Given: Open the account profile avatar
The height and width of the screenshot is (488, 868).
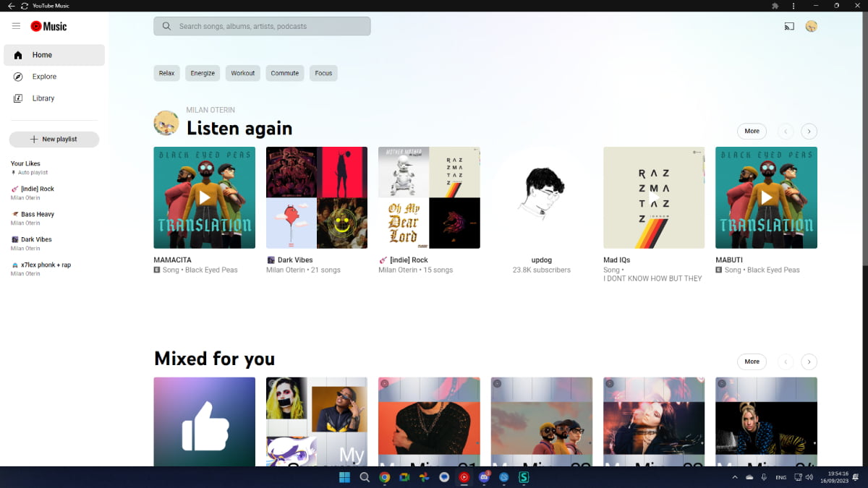Looking at the screenshot, I should tap(812, 26).
